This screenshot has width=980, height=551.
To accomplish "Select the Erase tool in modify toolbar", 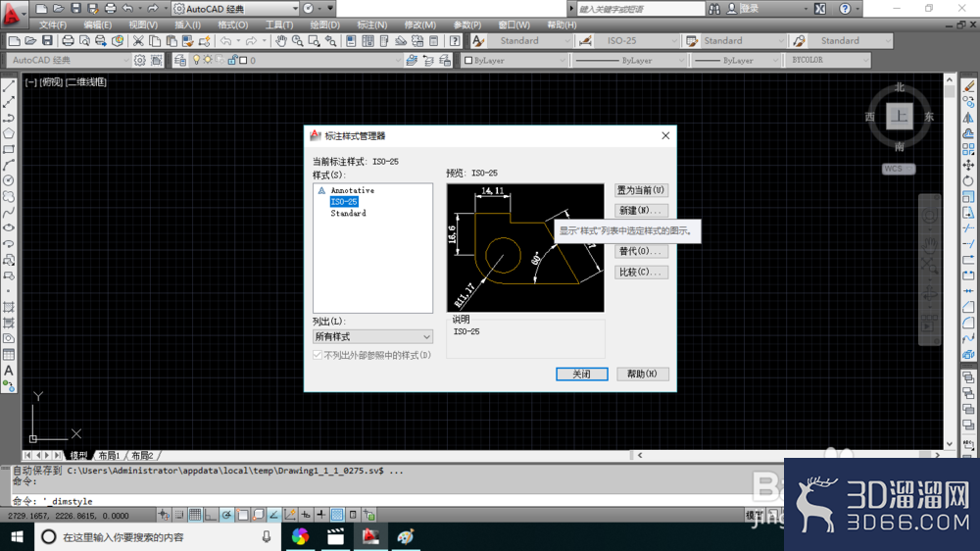I will pos(968,86).
